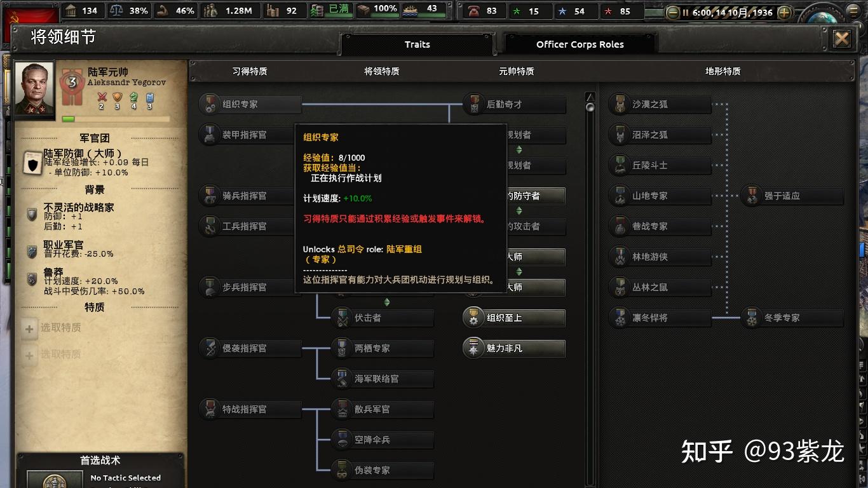This screenshot has width=868, height=488.
Task: Decrease game speed with minus button
Action: click(x=672, y=12)
